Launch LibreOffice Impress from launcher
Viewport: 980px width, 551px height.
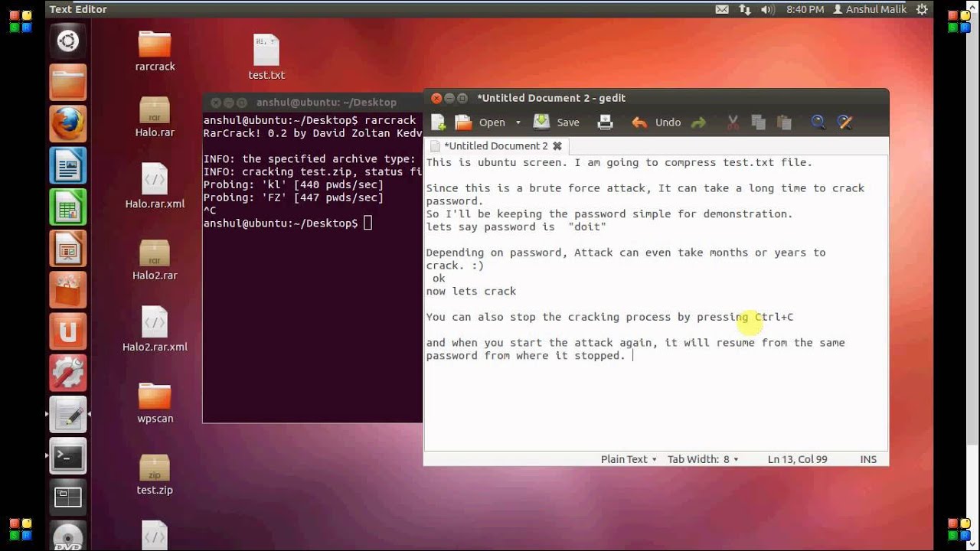pyautogui.click(x=67, y=249)
